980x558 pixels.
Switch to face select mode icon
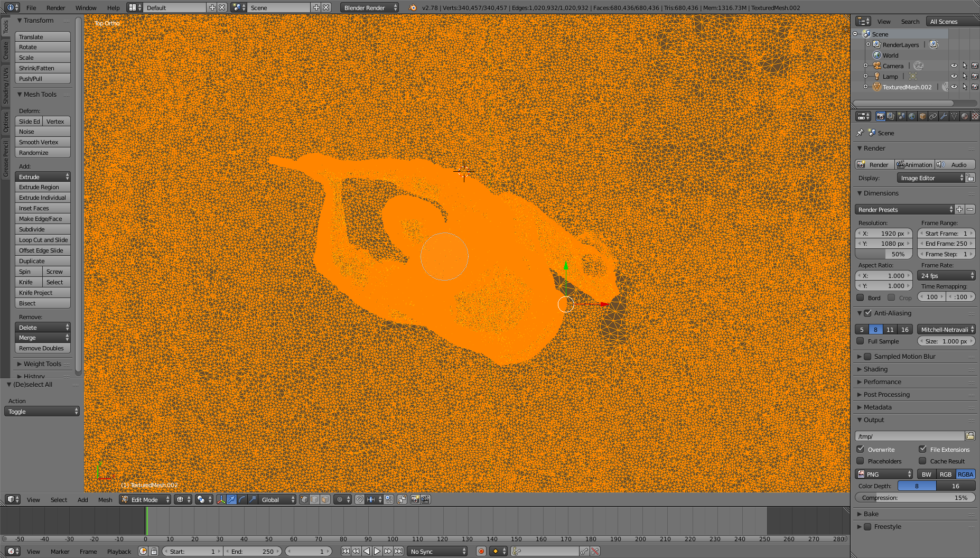[325, 499]
